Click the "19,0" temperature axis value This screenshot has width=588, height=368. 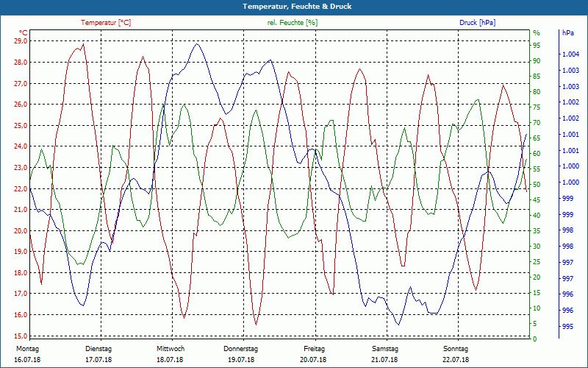point(21,252)
